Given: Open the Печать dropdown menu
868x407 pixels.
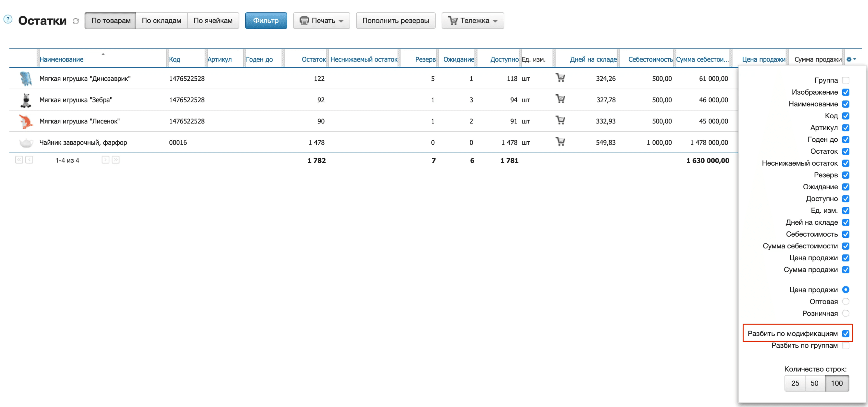Looking at the screenshot, I should (x=322, y=21).
